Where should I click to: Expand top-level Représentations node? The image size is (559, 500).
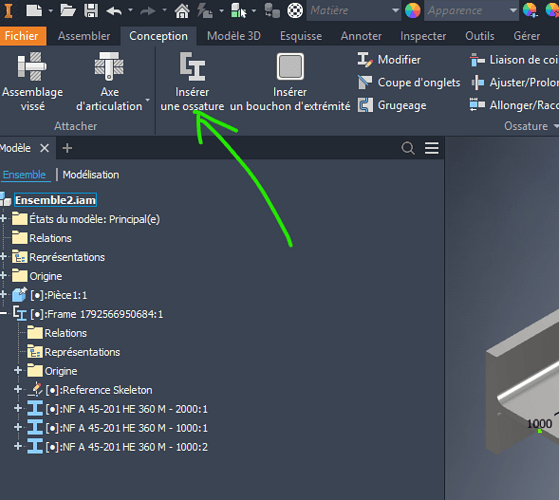coord(3,257)
